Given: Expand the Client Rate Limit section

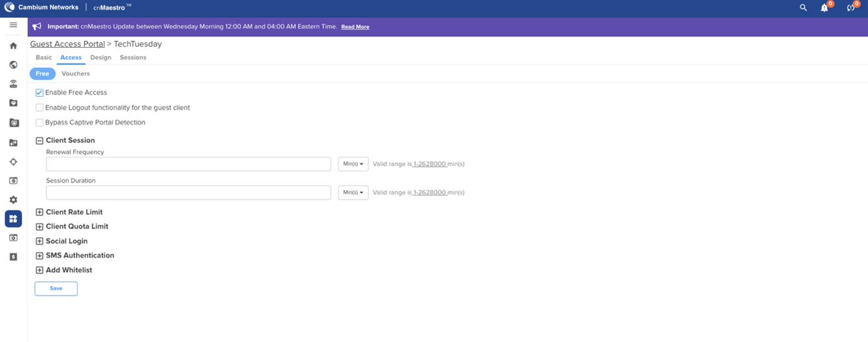Looking at the screenshot, I should [40, 212].
